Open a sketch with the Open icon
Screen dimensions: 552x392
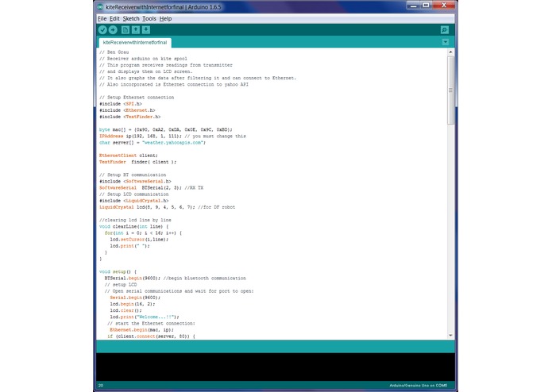[136, 30]
